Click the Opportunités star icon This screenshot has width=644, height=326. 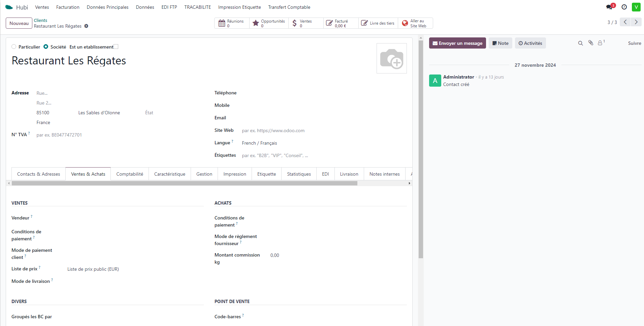pyautogui.click(x=256, y=23)
